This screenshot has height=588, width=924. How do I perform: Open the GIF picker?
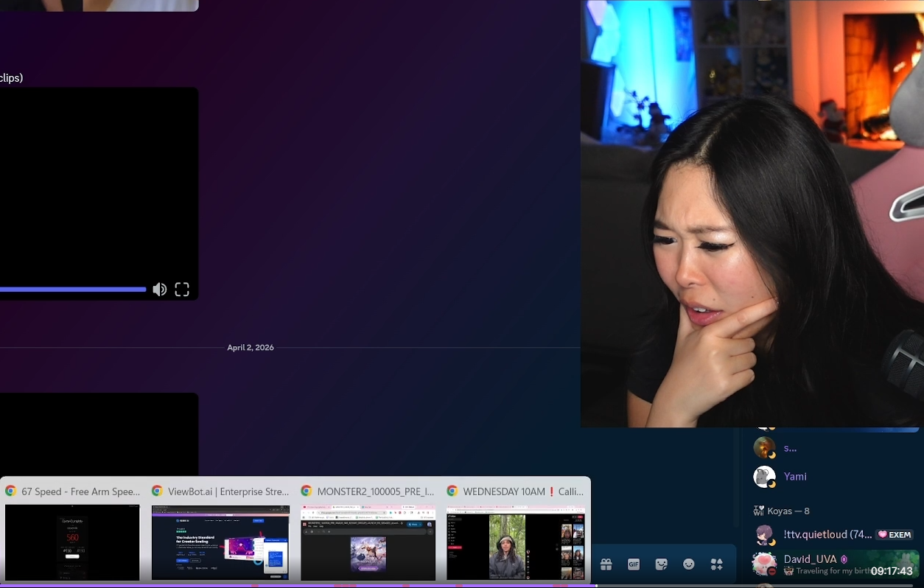(x=634, y=564)
